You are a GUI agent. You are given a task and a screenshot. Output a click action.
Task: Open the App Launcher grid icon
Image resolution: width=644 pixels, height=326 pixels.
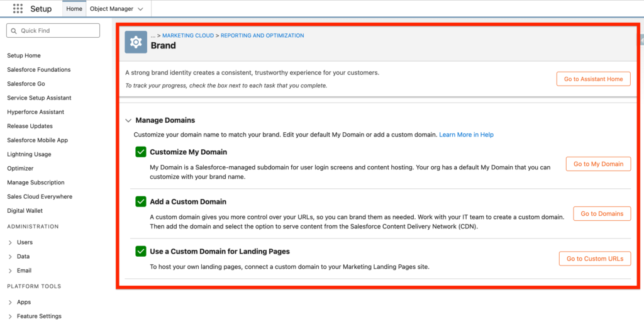pos(18,9)
